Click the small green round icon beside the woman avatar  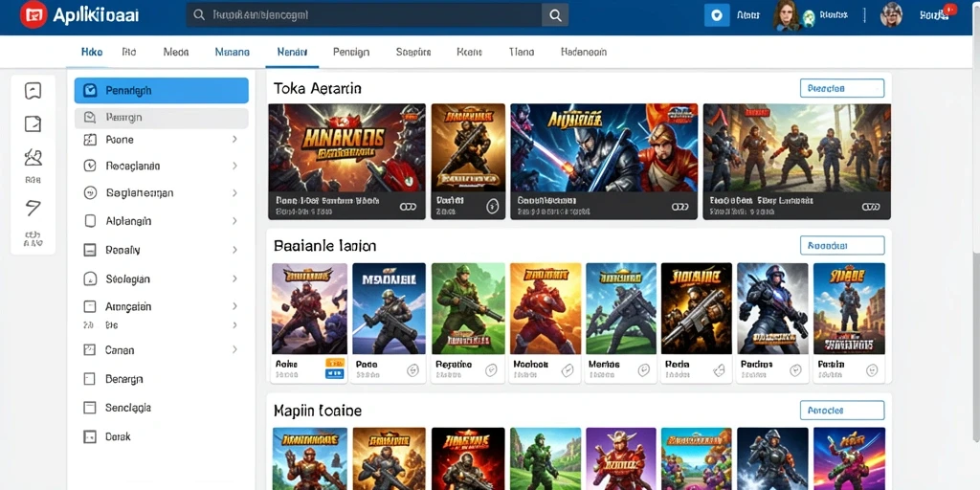[x=809, y=17]
